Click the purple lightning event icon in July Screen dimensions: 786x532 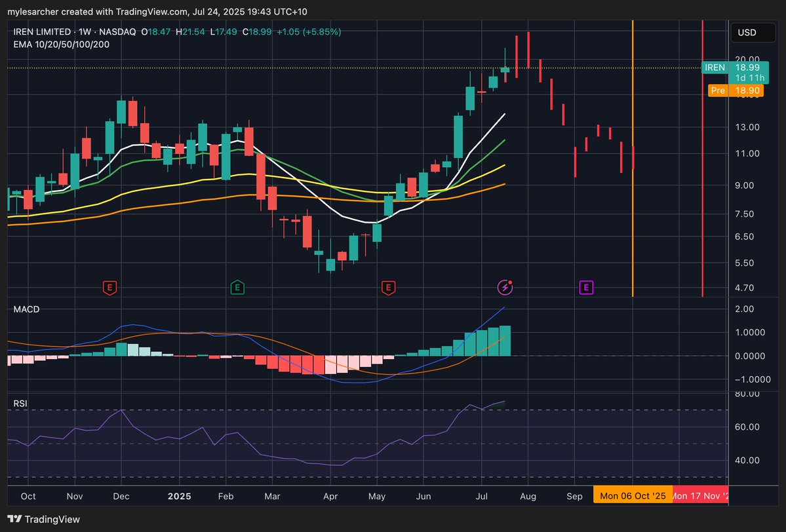pyautogui.click(x=505, y=287)
